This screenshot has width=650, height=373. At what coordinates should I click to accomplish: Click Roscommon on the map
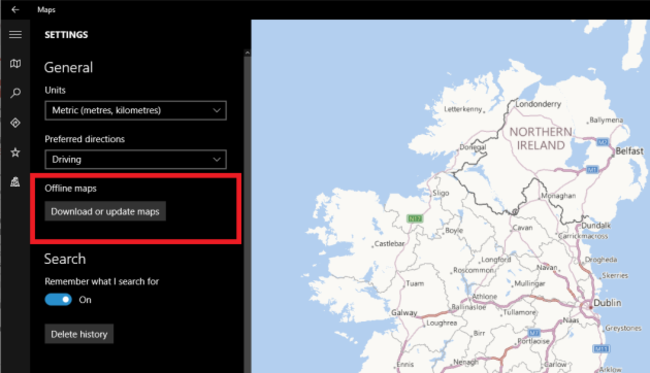click(x=473, y=270)
